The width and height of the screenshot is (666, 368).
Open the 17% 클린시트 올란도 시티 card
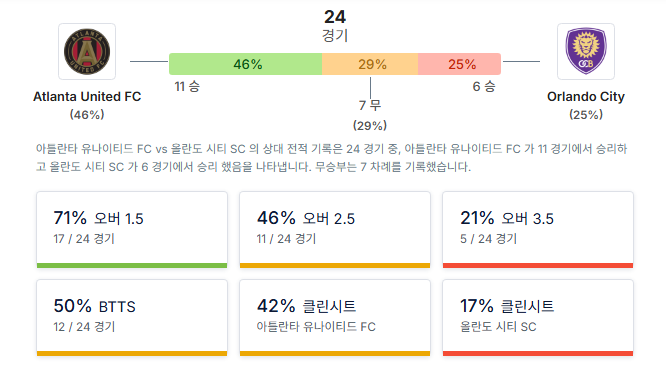click(538, 317)
